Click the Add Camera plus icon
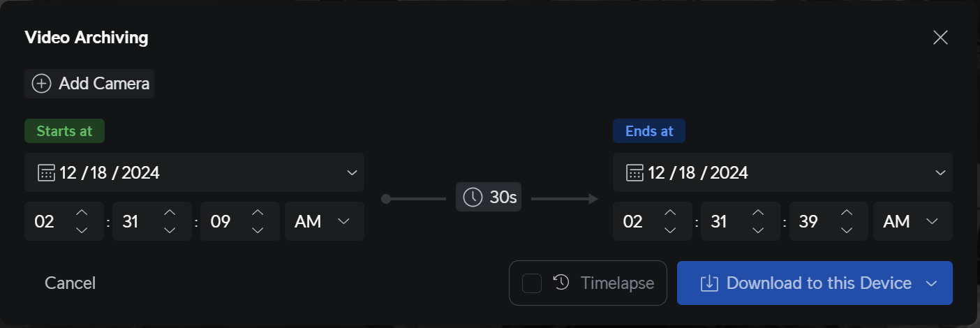 tap(42, 84)
